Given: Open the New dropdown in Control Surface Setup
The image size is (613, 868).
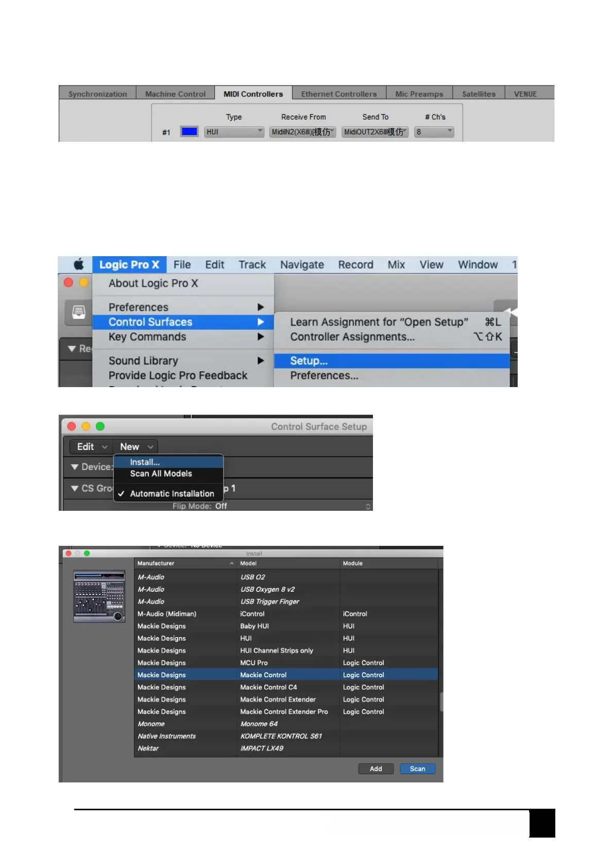Looking at the screenshot, I should (x=136, y=447).
